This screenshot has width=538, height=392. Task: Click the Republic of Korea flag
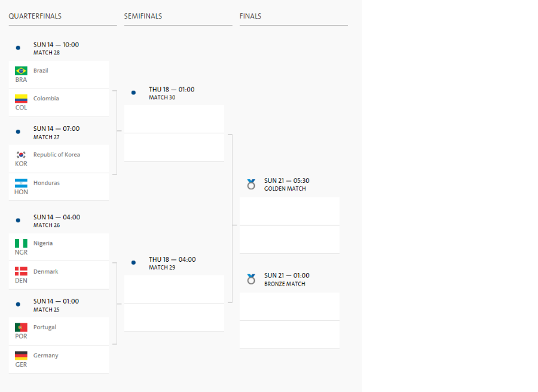click(21, 155)
